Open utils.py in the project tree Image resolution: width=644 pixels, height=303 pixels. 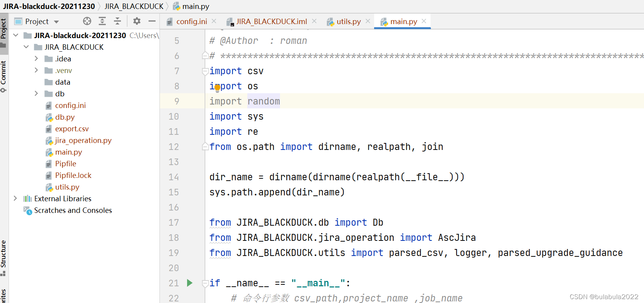coord(67,187)
